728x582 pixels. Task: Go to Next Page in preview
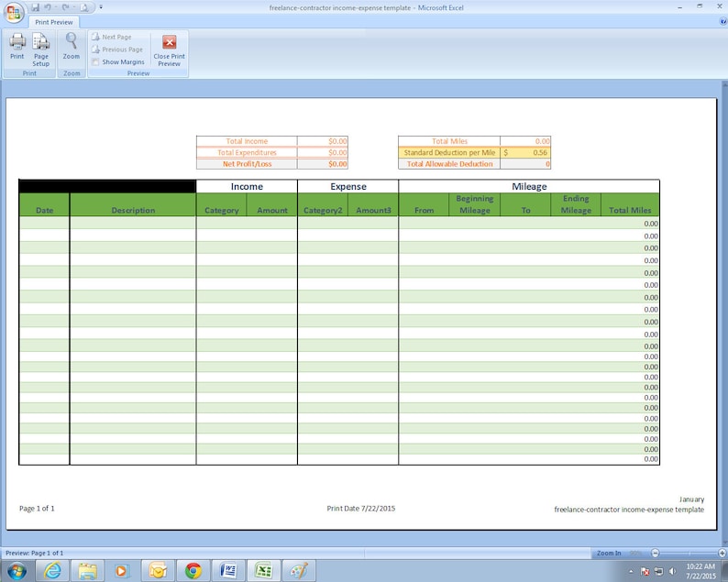point(112,37)
